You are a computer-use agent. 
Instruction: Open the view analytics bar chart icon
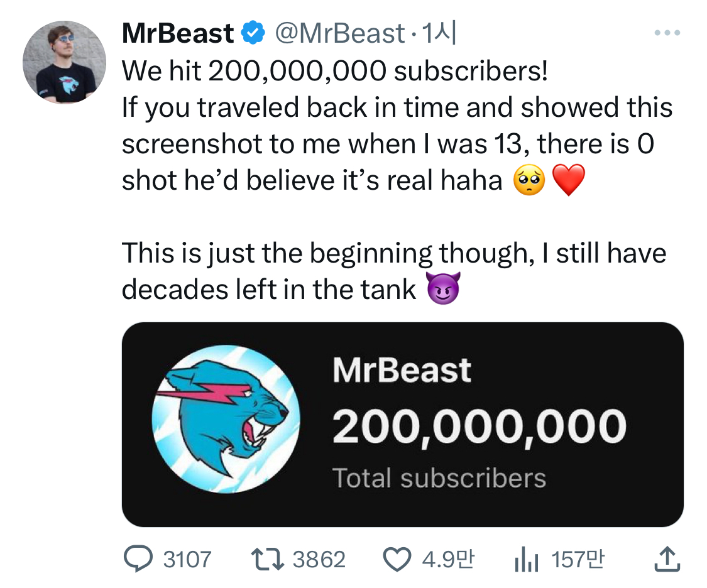click(527, 559)
